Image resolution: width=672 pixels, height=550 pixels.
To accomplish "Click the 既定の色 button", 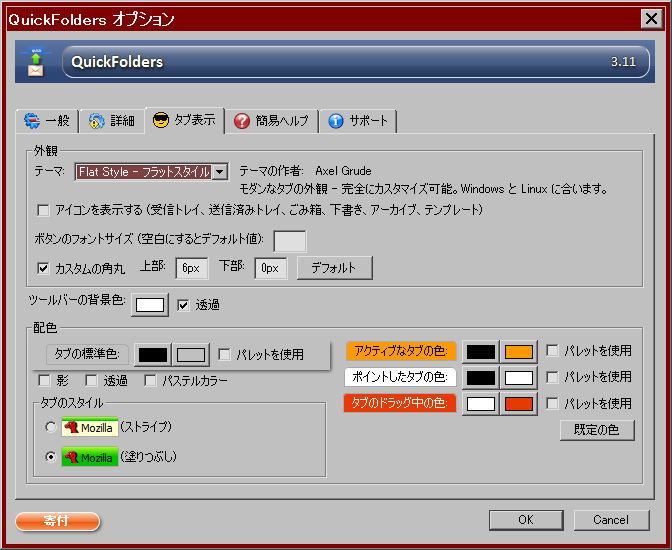I will (597, 430).
